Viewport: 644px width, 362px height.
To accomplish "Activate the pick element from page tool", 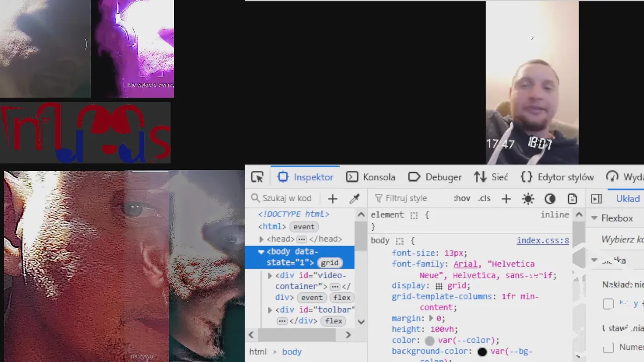I will pos(257,177).
